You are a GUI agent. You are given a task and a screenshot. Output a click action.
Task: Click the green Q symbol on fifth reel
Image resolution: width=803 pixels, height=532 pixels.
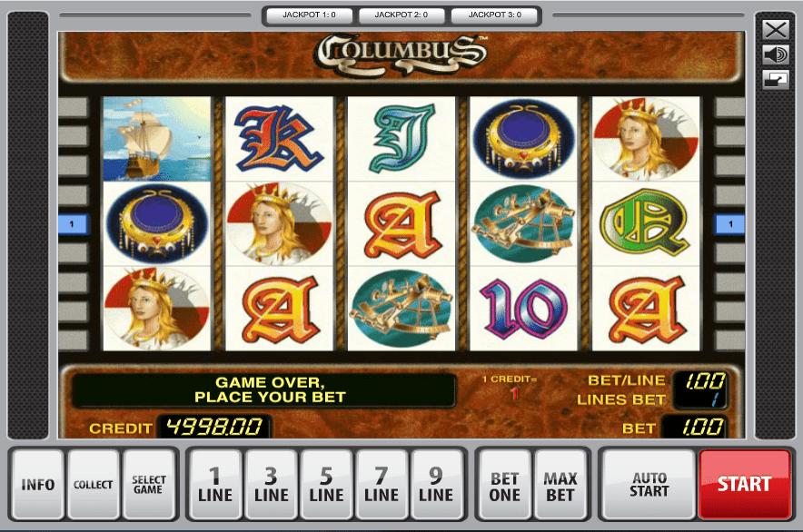coord(646,223)
